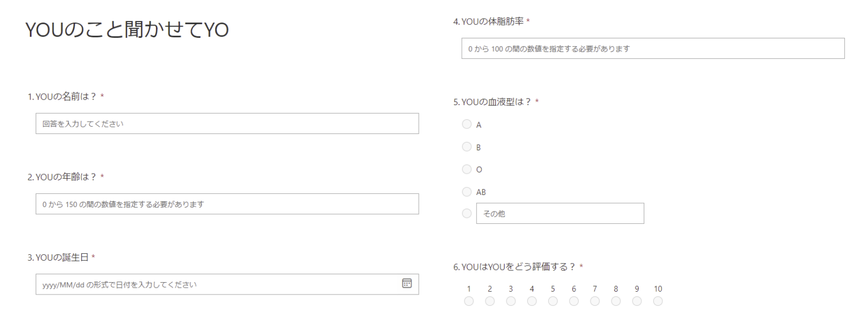Click the その他 text input box
The width and height of the screenshot is (868, 320).
pyautogui.click(x=559, y=214)
